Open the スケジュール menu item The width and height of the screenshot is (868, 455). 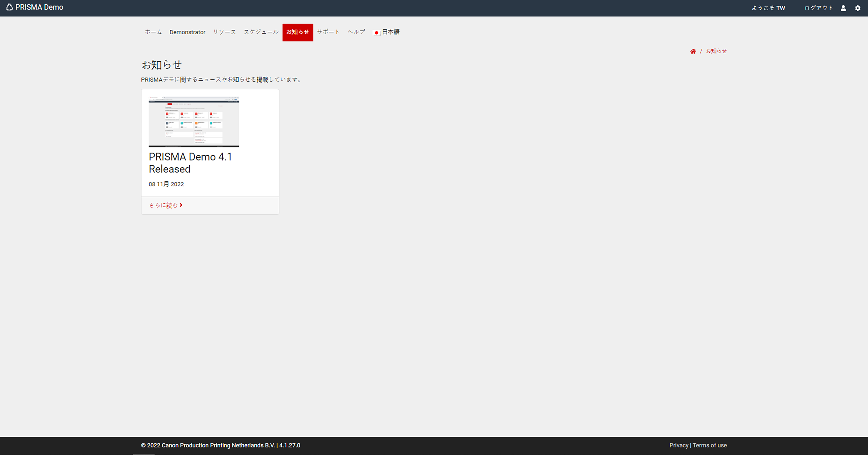coord(261,32)
